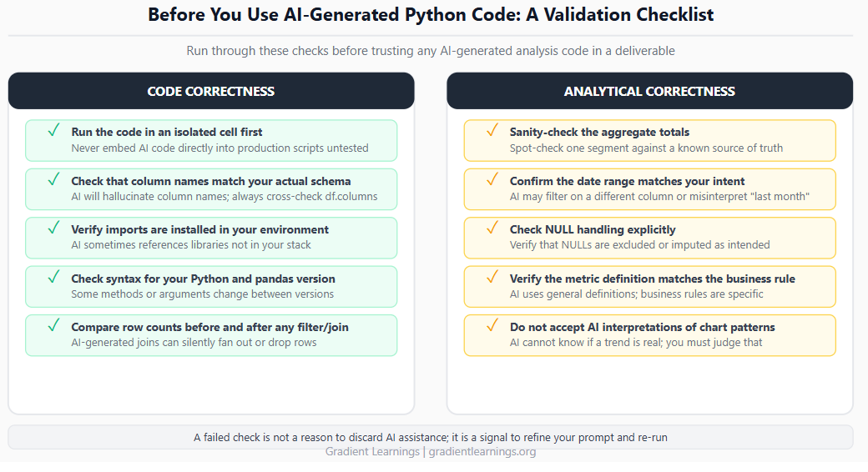Open the gradientlearnings.org footer link
The width and height of the screenshot is (868, 472).
click(x=482, y=451)
